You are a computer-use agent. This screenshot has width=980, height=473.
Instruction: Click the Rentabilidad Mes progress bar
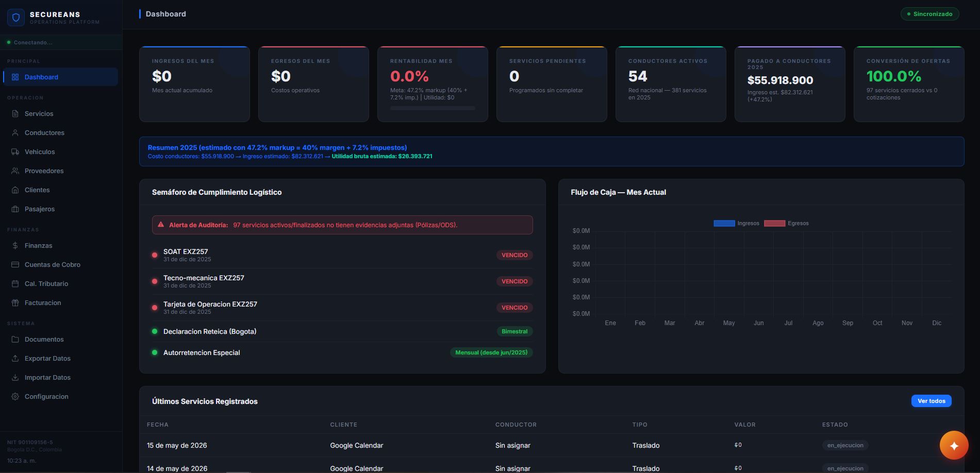433,108
